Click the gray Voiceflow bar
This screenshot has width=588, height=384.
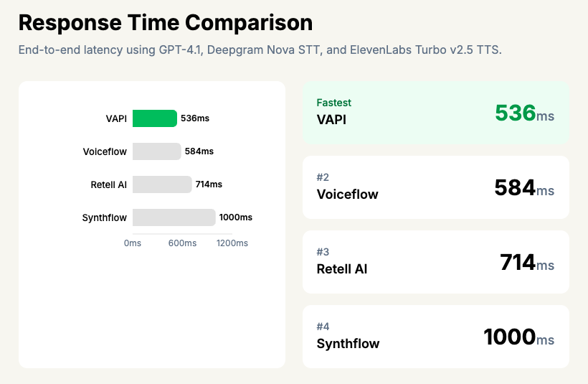click(x=156, y=151)
